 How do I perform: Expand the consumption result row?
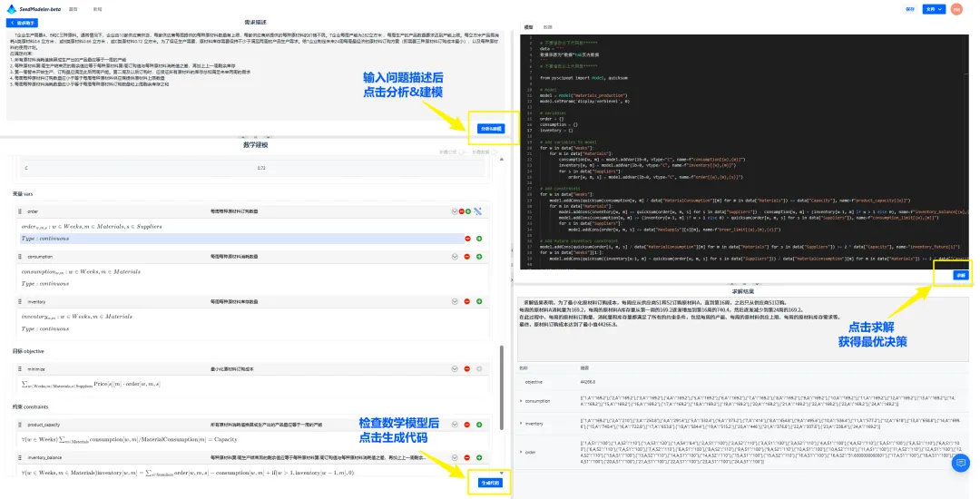tap(521, 401)
